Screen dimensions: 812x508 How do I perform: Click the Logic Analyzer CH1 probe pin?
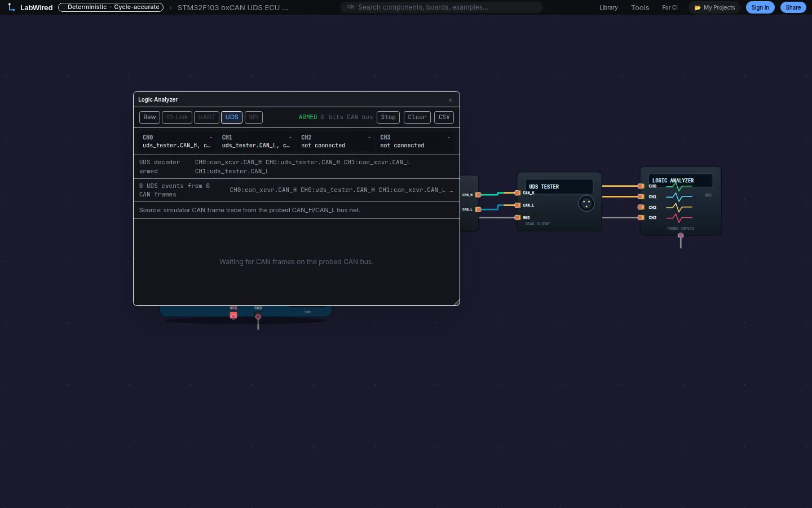pyautogui.click(x=641, y=196)
